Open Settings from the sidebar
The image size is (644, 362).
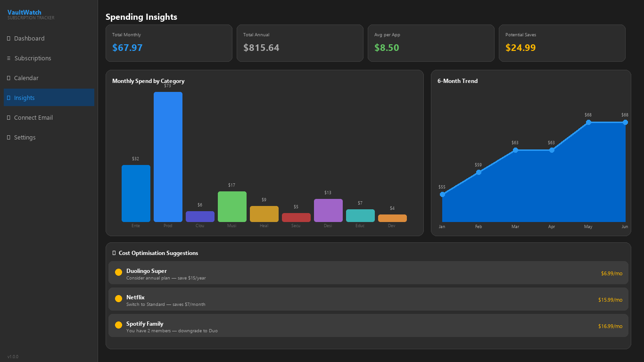(x=49, y=138)
